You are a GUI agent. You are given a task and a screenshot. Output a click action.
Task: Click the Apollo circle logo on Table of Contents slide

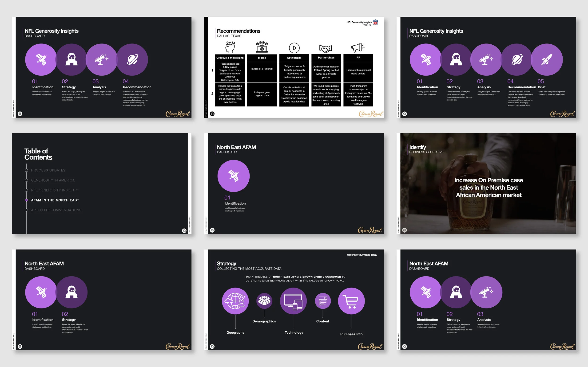pos(184,230)
